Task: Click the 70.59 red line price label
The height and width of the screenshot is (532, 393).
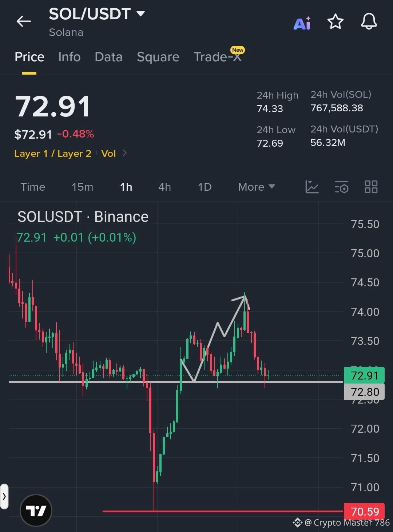Action: 364,512
